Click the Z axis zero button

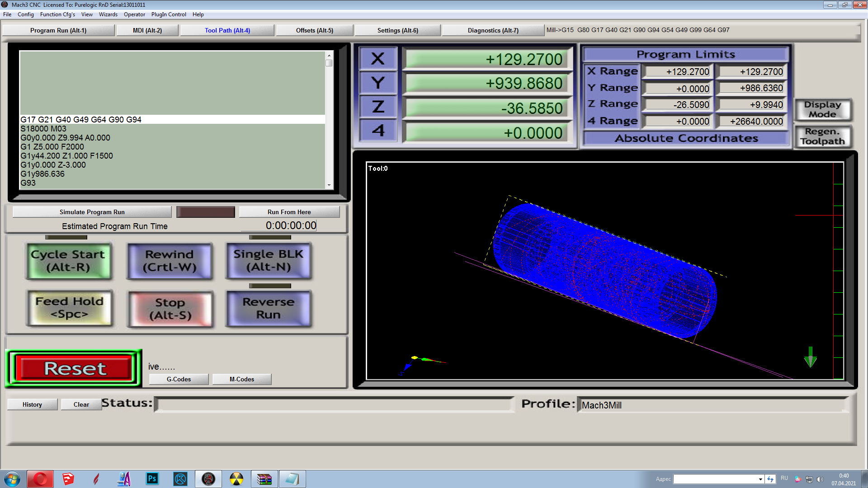click(378, 107)
